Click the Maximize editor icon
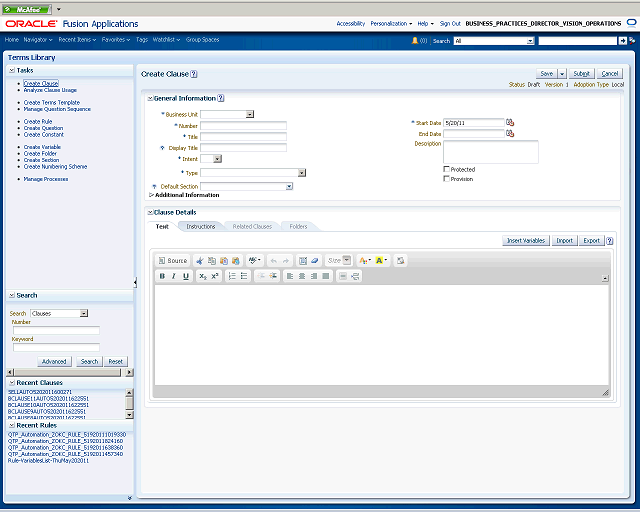This screenshot has height=512, width=640. tap(400, 260)
